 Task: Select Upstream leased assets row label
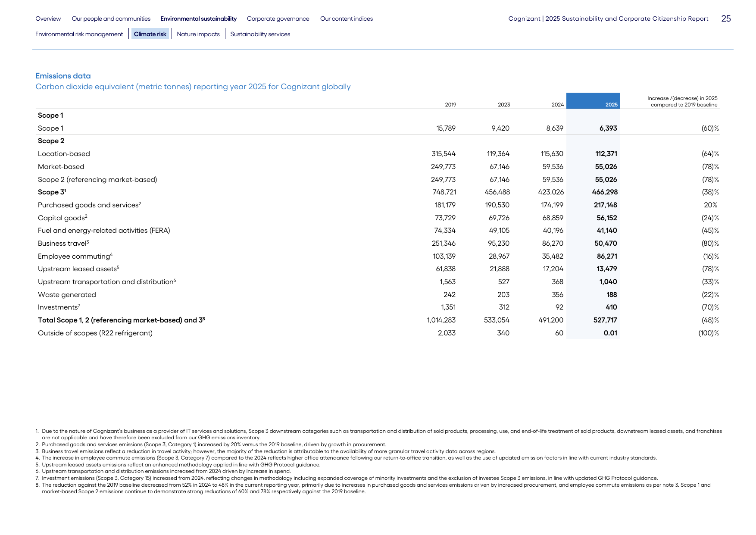78,269
